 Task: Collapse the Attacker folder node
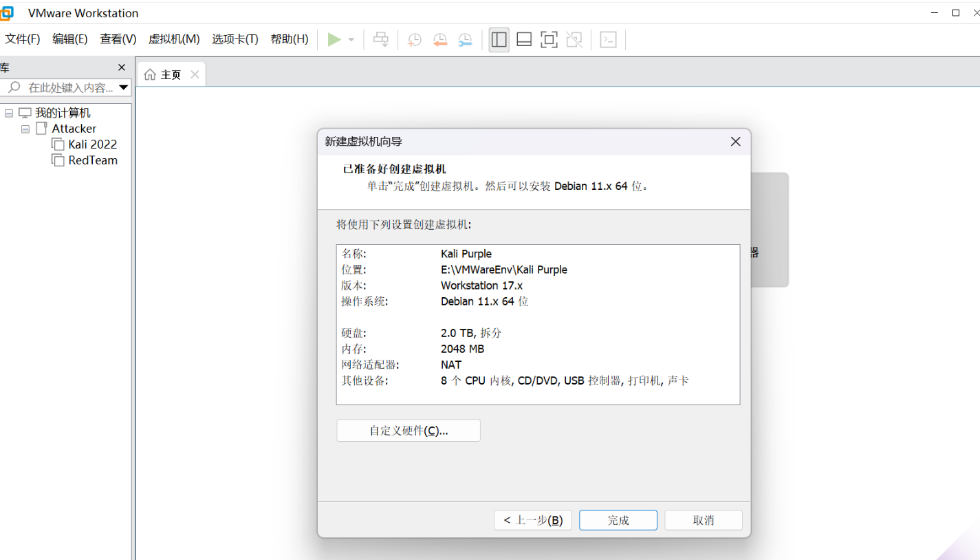click(x=25, y=129)
